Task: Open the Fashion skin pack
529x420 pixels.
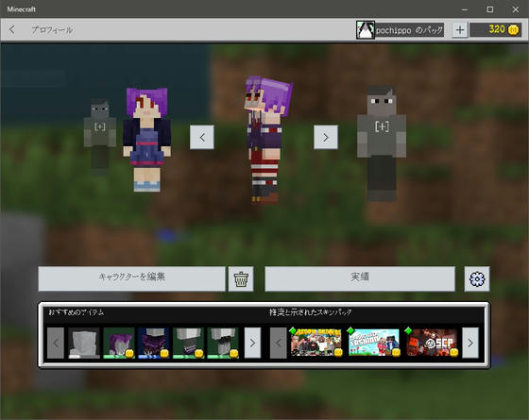Action: [x=374, y=342]
